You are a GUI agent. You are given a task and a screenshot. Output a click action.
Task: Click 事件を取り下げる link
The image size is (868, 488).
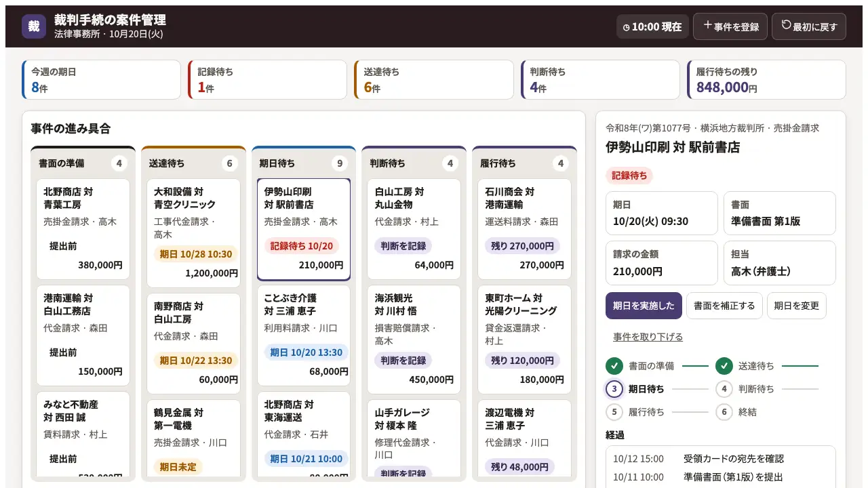[648, 337]
